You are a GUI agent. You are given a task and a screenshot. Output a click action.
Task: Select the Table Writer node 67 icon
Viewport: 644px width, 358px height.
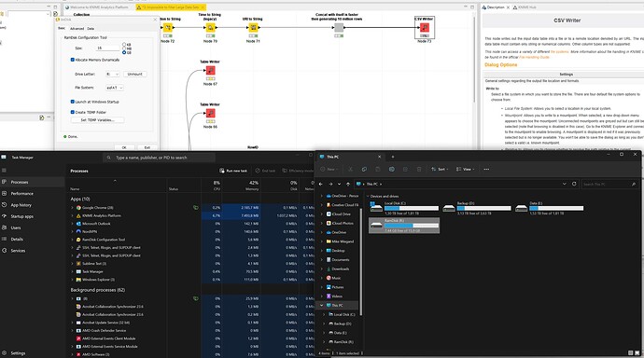pos(210,71)
